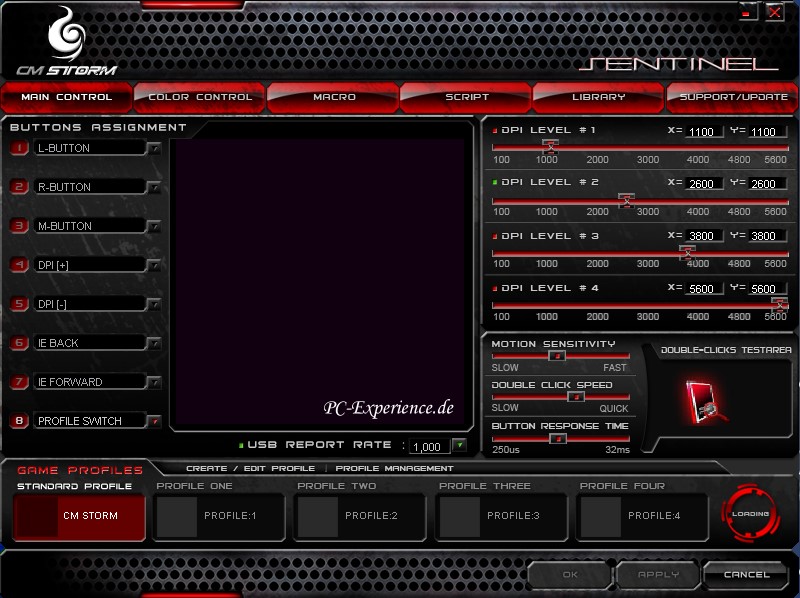The height and width of the screenshot is (598, 800).
Task: Click the double-click test area icon
Action: [x=706, y=403]
